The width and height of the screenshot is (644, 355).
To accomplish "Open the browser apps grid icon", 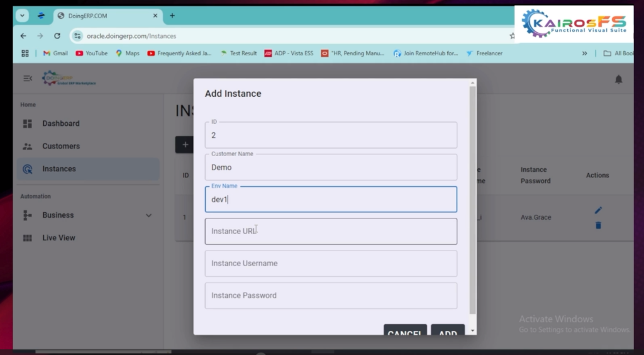I will (25, 54).
